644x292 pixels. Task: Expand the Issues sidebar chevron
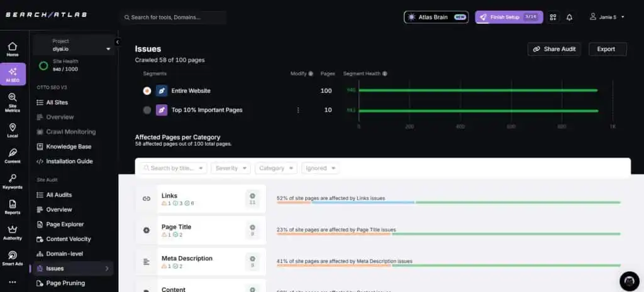(107, 269)
